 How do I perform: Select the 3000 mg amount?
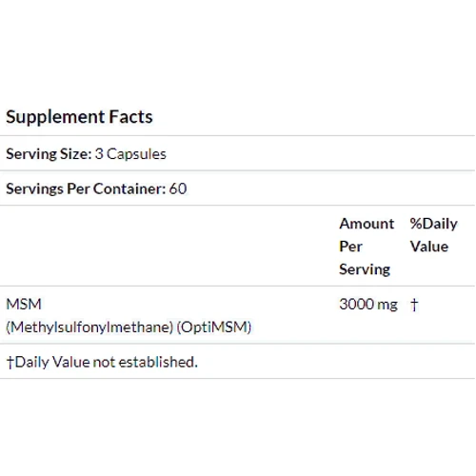click(368, 305)
